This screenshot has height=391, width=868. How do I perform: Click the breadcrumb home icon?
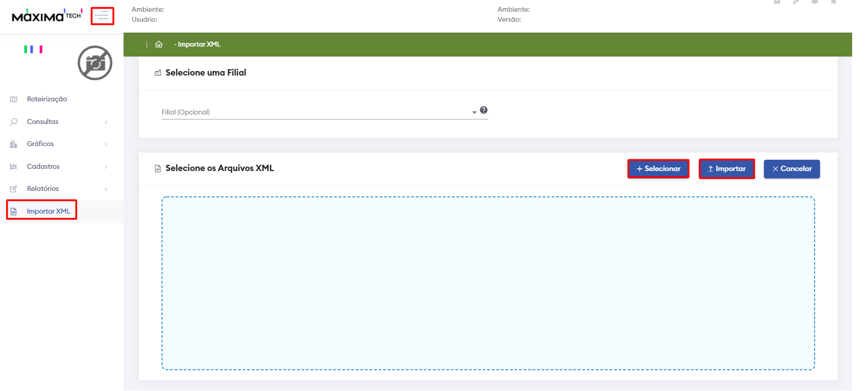159,44
